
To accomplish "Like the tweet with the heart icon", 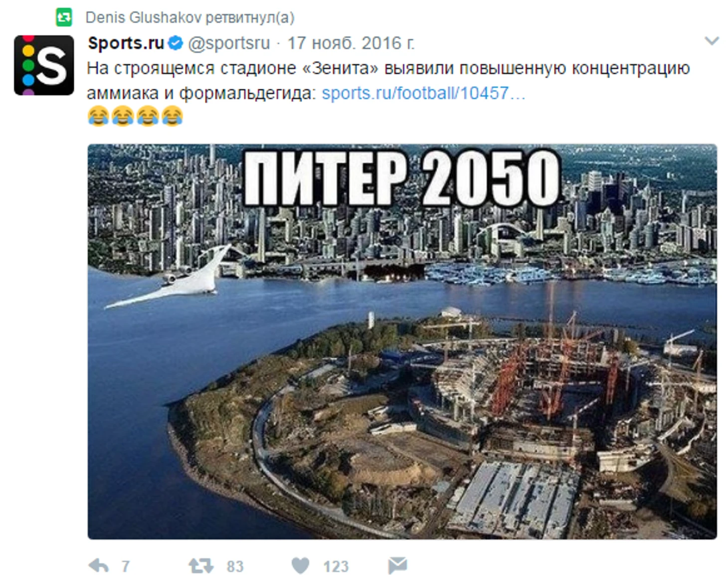I will pyautogui.click(x=300, y=566).
